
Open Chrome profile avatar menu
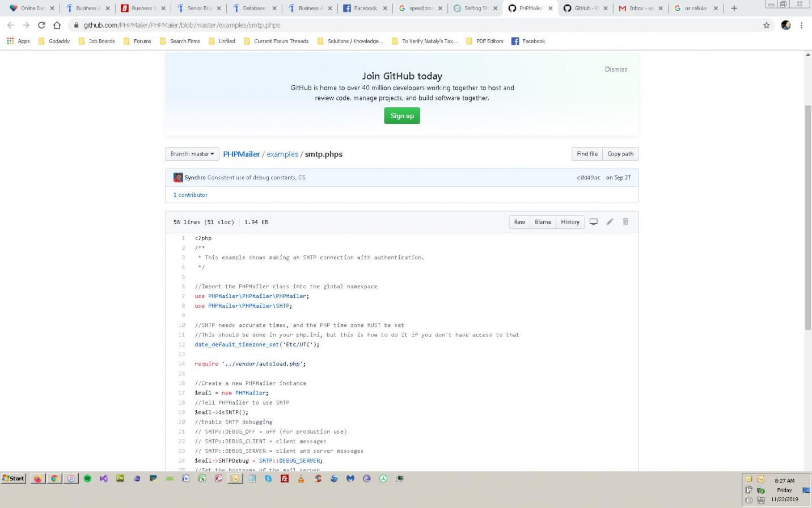pyautogui.click(x=786, y=25)
